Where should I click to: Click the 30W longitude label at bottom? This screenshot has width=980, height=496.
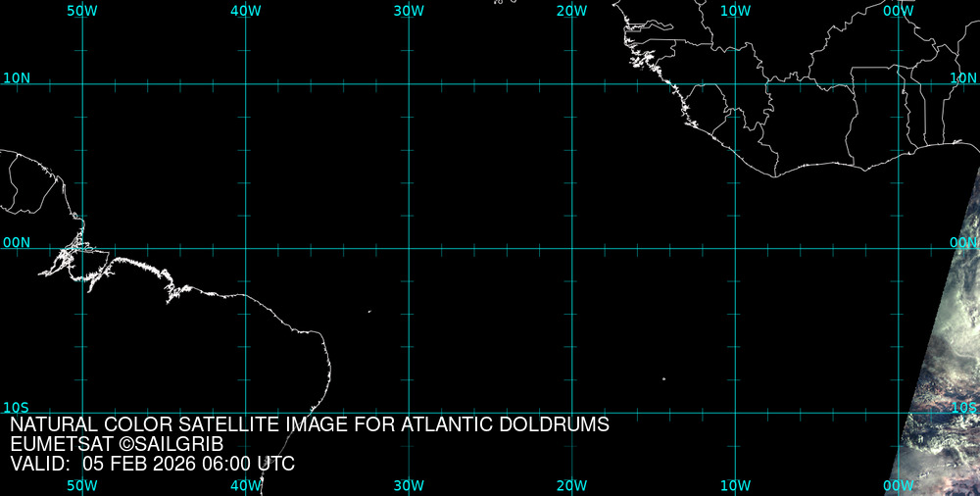(409, 485)
